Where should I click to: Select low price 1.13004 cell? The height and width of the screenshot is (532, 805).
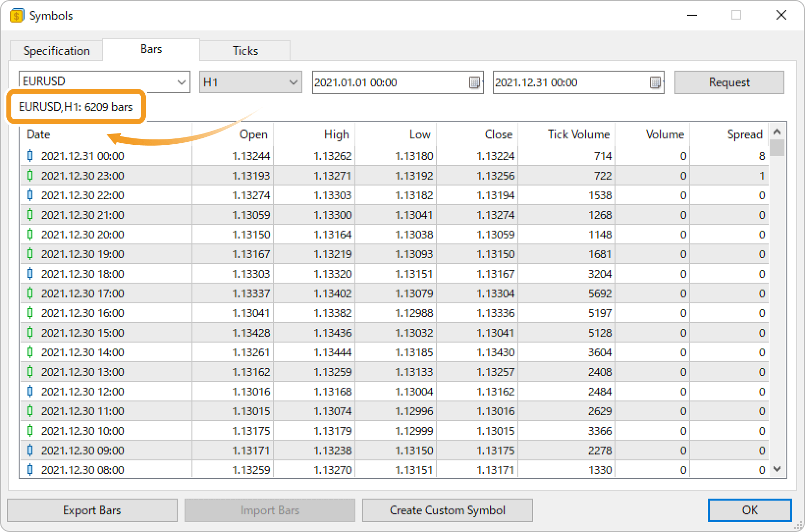pyautogui.click(x=396, y=392)
